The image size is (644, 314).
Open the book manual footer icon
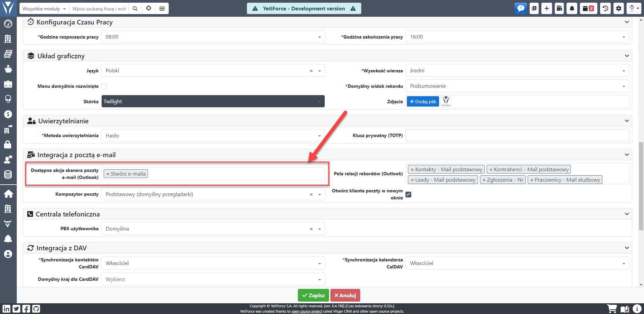pos(625,309)
